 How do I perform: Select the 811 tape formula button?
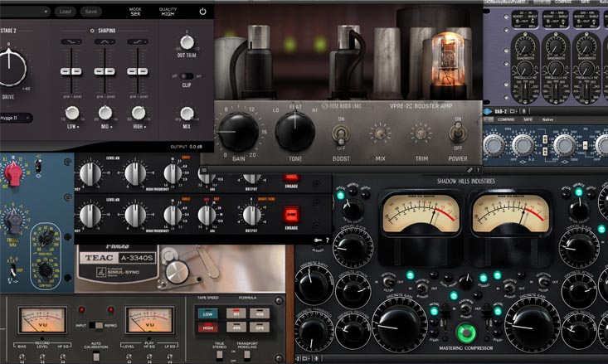[x=236, y=313]
